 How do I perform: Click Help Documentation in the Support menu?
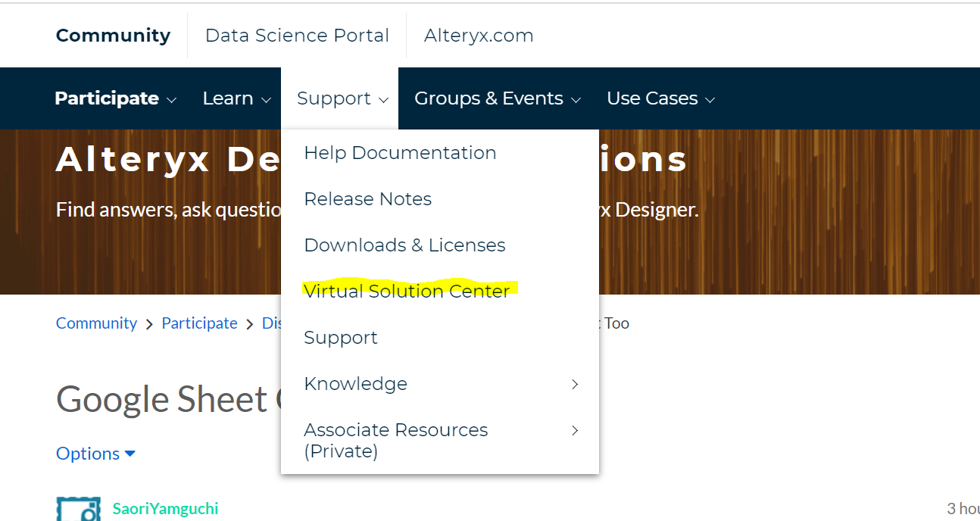[400, 152]
